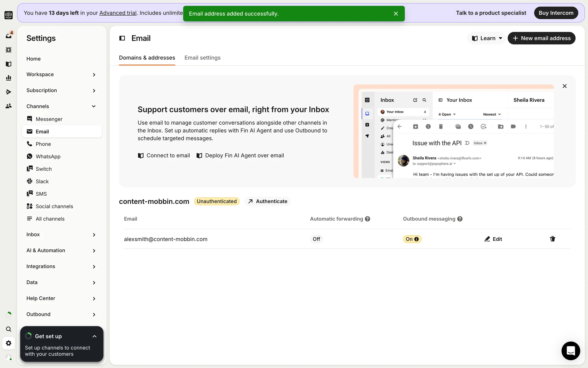588x368 pixels.
Task: Click the Automatic forwarding Off badge
Action: (316, 239)
